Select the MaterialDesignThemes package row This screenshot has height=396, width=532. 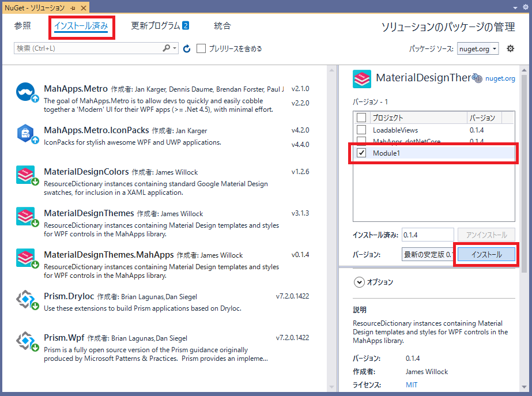pos(163,223)
